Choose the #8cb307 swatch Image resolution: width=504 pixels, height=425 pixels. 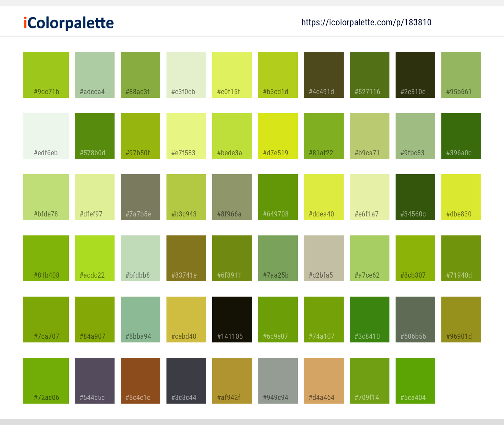click(415, 258)
